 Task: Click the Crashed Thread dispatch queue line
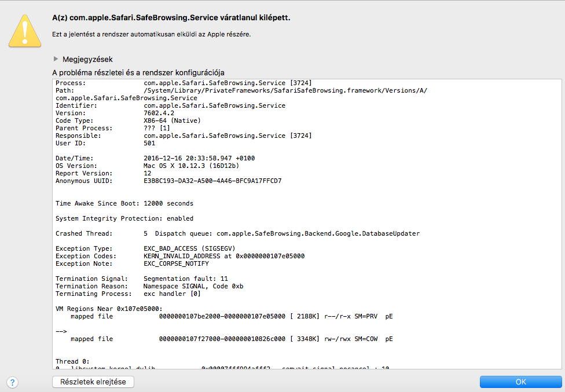pos(237,233)
